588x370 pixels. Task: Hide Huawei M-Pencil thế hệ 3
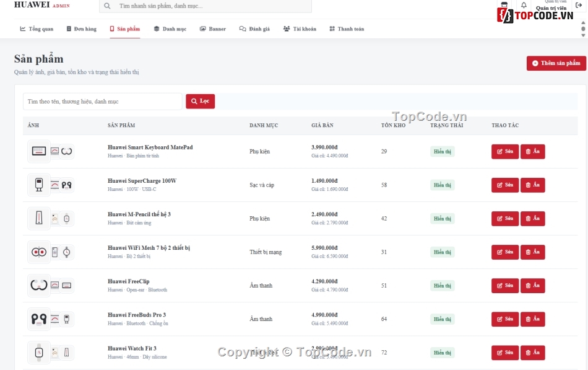pos(532,218)
